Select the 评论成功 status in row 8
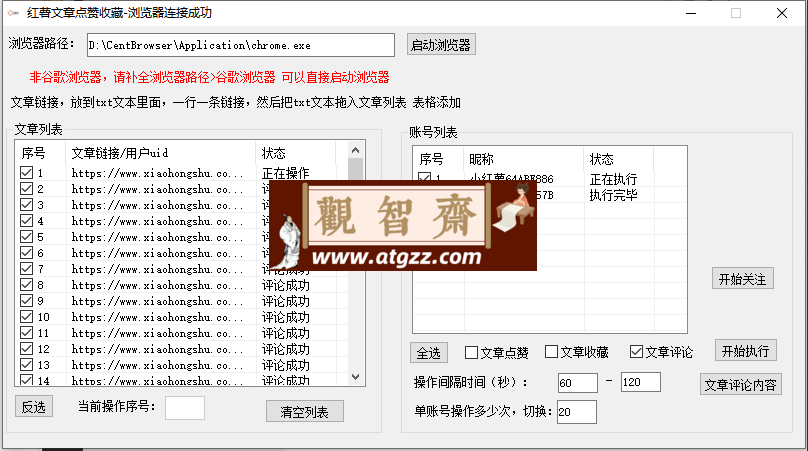The height and width of the screenshot is (451, 808). [x=285, y=285]
